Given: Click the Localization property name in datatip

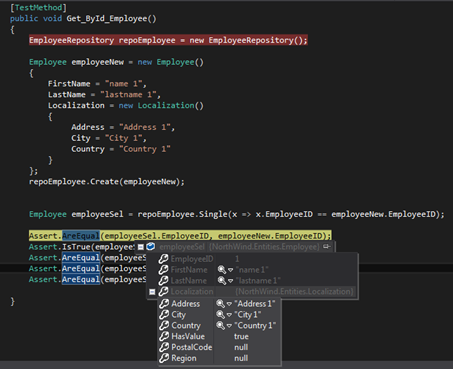Looking at the screenshot, I should click(x=192, y=292).
